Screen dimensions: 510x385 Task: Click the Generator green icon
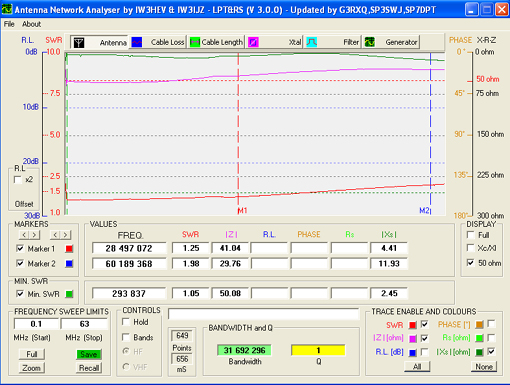370,42
